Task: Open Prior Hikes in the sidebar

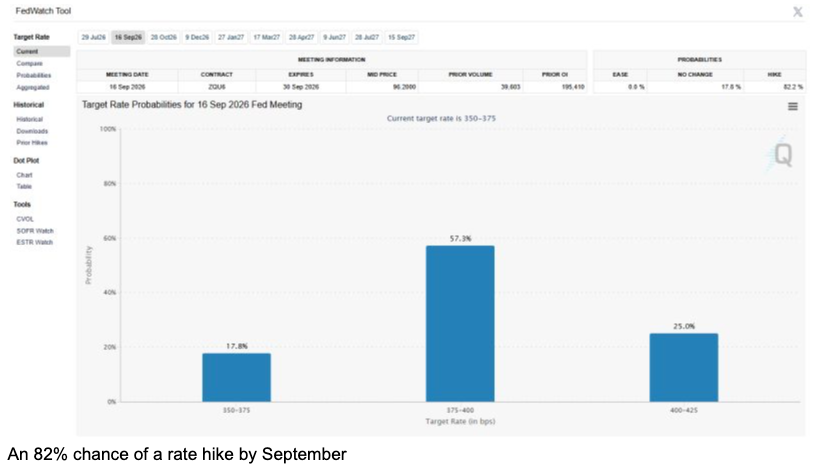Action: click(32, 142)
